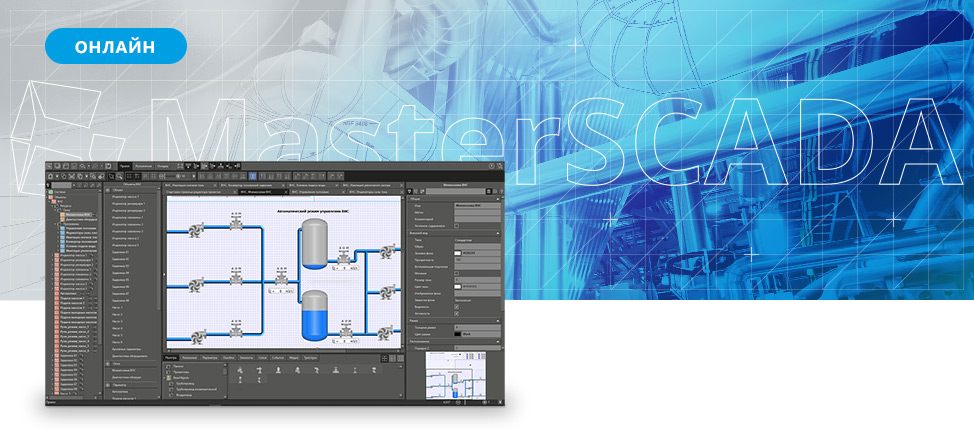The width and height of the screenshot is (974, 430).
Task: Select the lower tank half filled with blue
Action: (314, 316)
